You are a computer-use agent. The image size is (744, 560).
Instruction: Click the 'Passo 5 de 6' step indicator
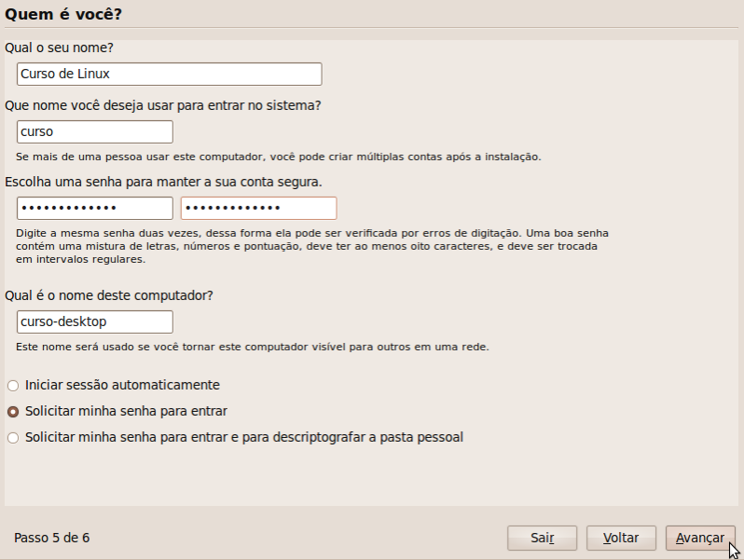tap(51, 539)
